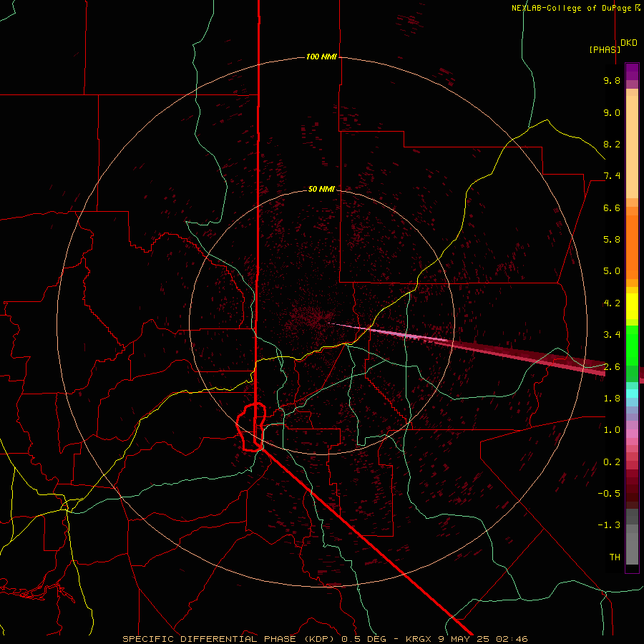Select the 7.4 scale value
The image size is (644, 644).
612,176
